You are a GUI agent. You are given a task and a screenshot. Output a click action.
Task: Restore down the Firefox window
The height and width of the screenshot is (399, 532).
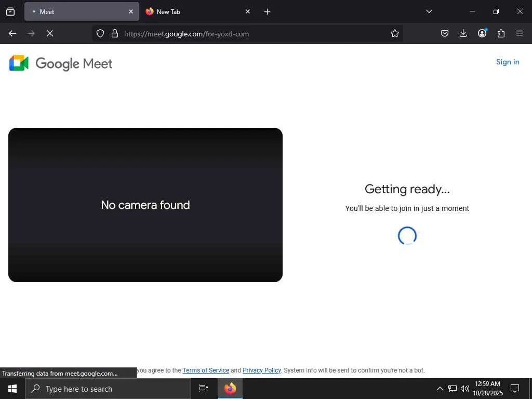496,11
